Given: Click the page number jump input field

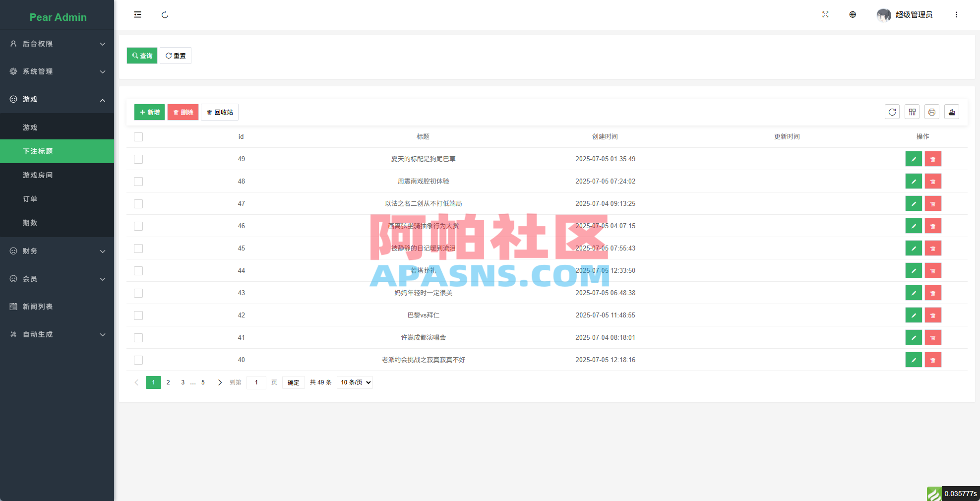Looking at the screenshot, I should [256, 382].
